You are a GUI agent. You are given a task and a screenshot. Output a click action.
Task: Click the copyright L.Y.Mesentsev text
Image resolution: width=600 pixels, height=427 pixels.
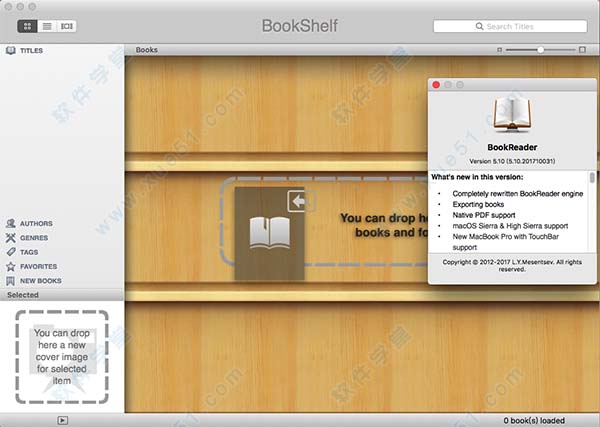(x=512, y=266)
